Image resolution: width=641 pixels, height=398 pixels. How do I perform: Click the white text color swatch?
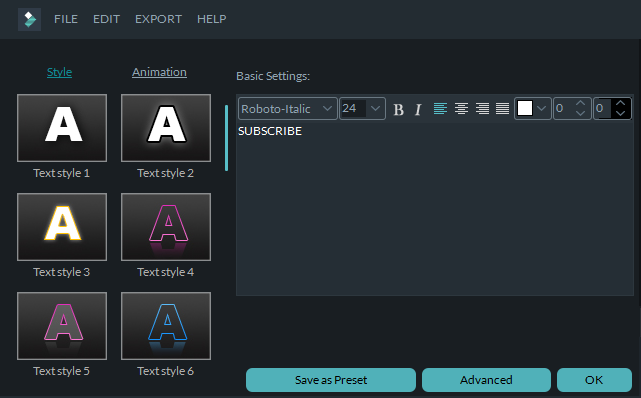525,108
